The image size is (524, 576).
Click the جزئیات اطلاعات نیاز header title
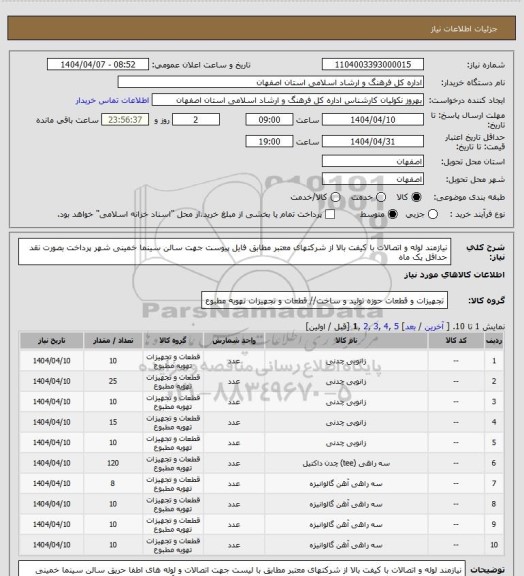point(464,29)
